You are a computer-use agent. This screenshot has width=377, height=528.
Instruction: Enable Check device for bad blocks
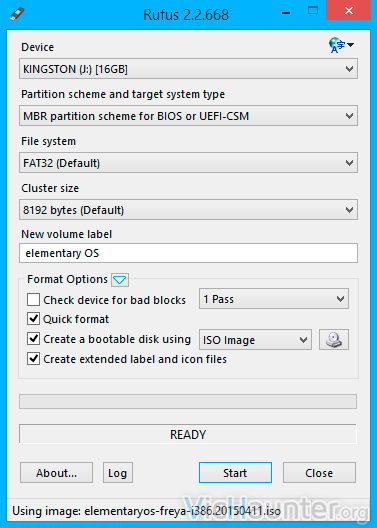tap(33, 299)
